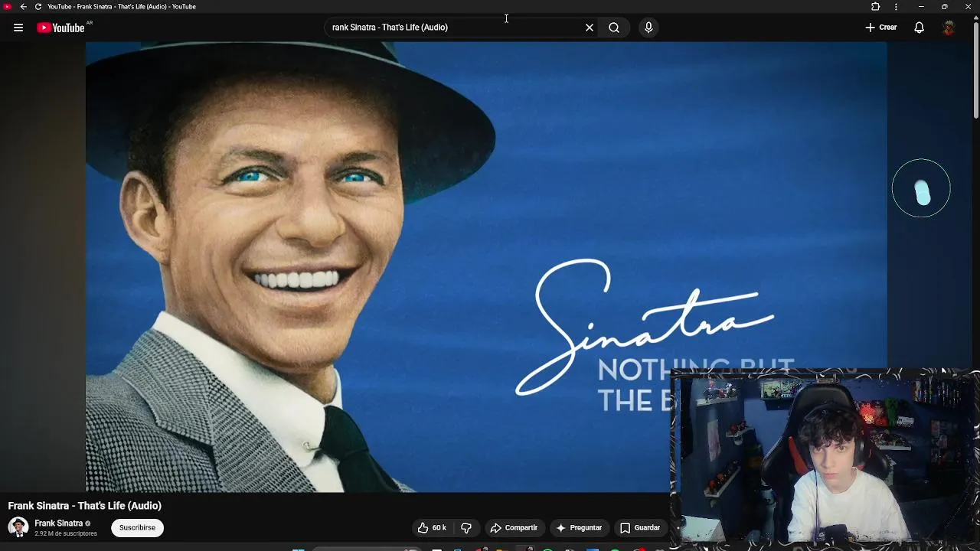Like the video showing 60 k
The height and width of the screenshot is (551, 980).
(x=432, y=527)
